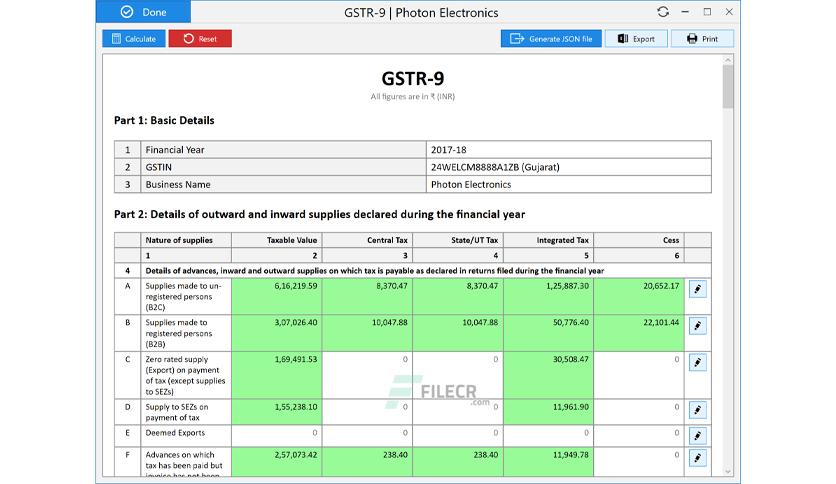Click the Done button
This screenshot has width=836, height=484.
(143, 12)
